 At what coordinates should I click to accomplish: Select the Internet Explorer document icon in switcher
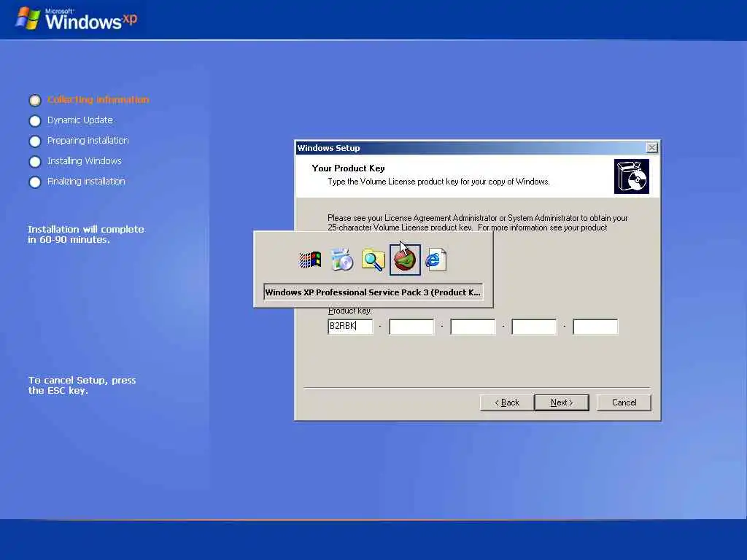(x=436, y=260)
